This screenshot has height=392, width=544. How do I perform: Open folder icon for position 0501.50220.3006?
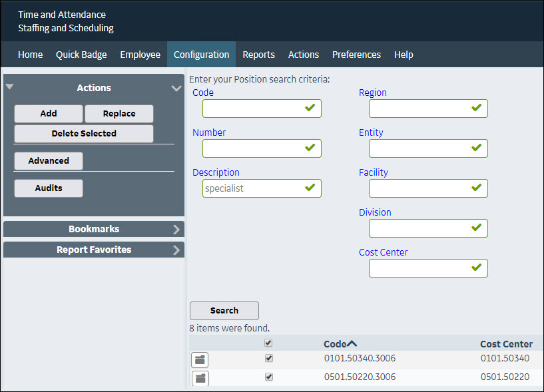[x=200, y=379]
